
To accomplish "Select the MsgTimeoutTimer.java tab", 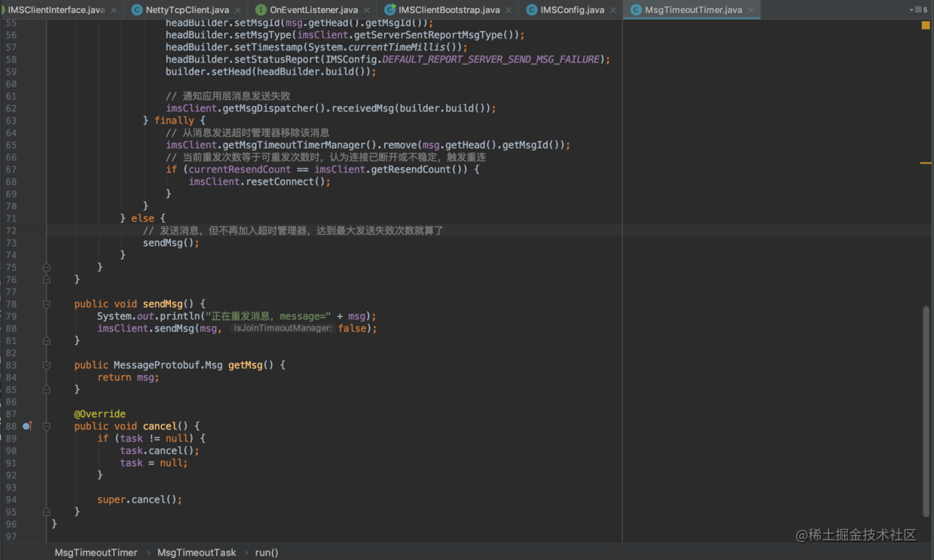I will [693, 10].
